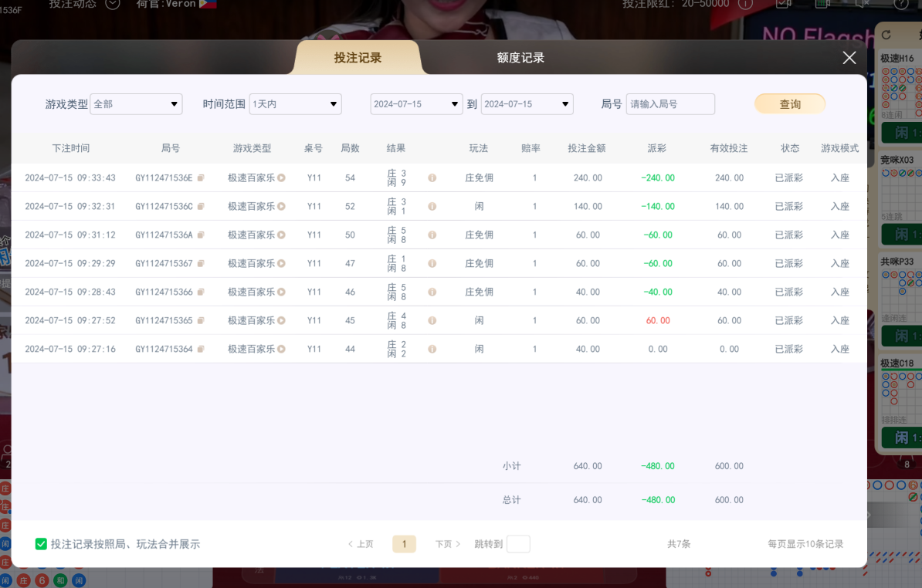Click the muted chat bubble icon
922x588 pixels.
click(x=862, y=3)
